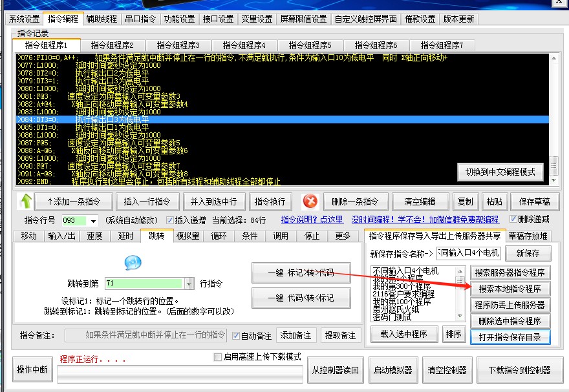Open the 速度 instruction tab

[94, 236]
